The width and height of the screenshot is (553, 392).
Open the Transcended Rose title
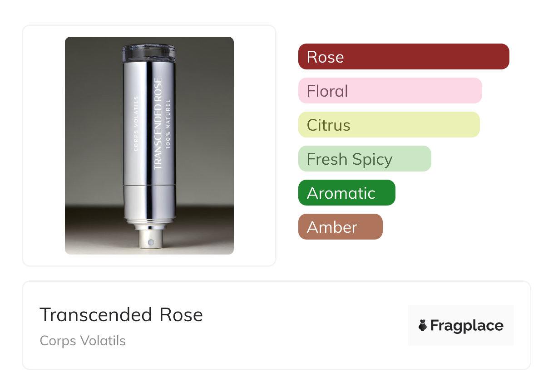tap(121, 315)
